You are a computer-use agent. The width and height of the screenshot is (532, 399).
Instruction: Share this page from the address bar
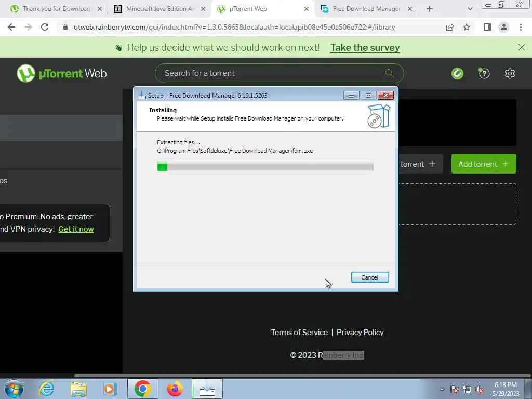(x=450, y=27)
